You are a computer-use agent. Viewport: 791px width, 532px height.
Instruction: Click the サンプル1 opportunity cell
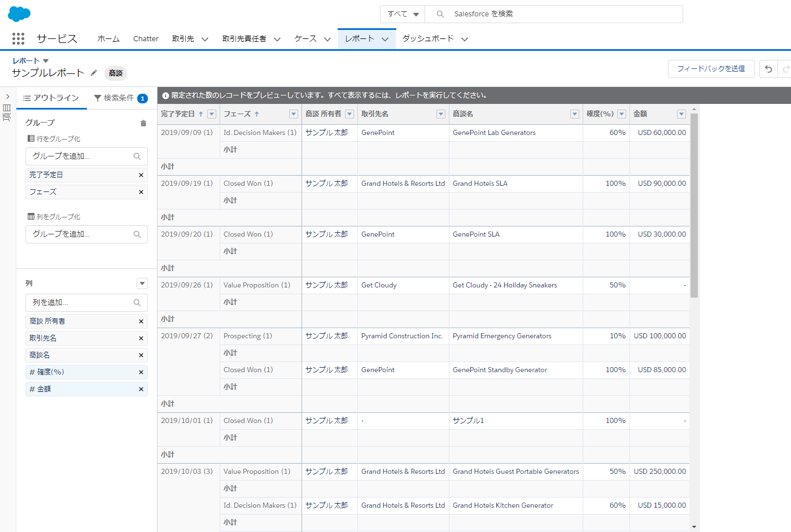pos(516,421)
